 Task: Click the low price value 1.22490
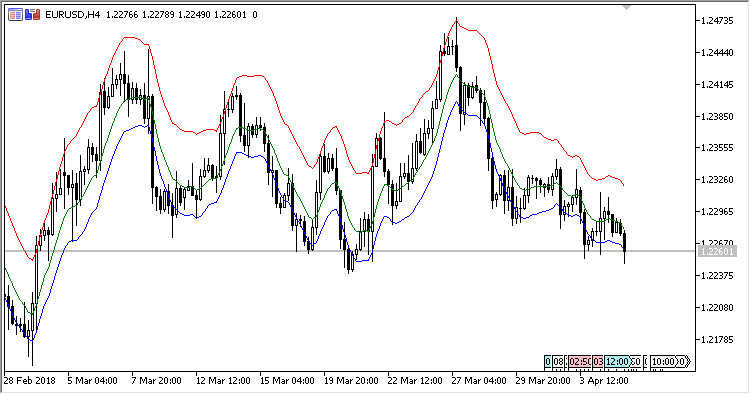pyautogui.click(x=194, y=15)
